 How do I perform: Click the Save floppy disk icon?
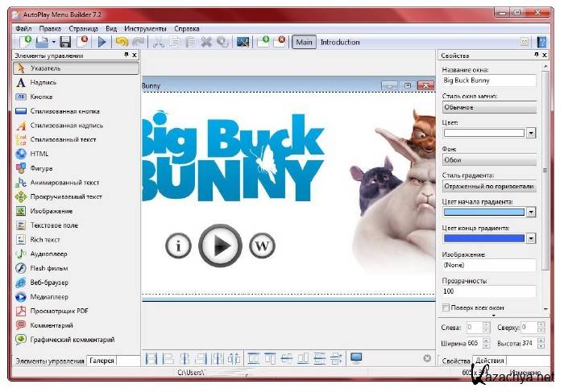[x=65, y=42]
